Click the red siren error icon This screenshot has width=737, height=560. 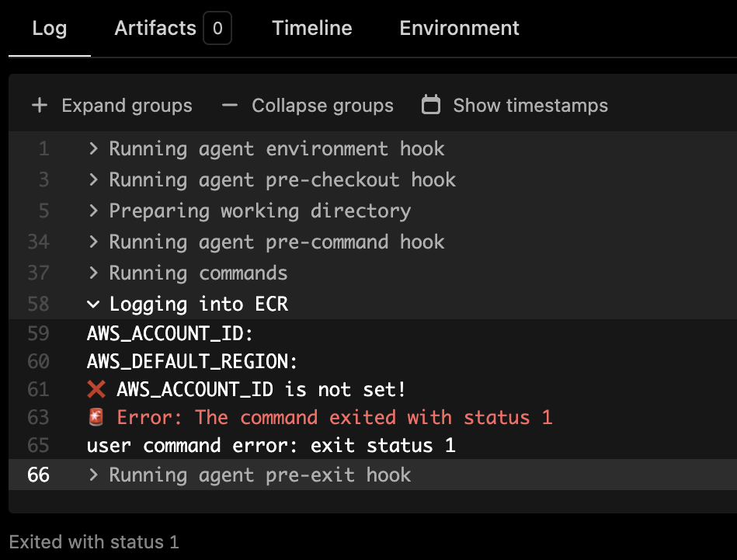tap(96, 418)
